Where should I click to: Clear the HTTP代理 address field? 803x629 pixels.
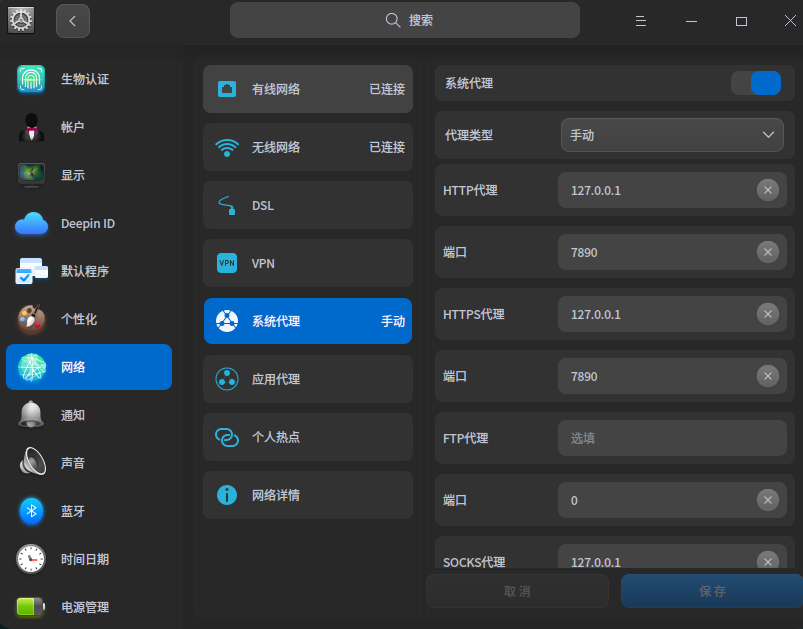click(768, 190)
